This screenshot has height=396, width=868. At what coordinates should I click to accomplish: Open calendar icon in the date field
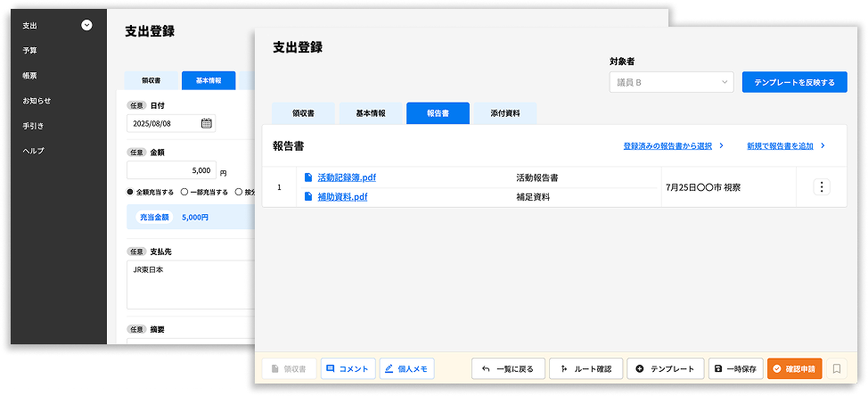206,123
